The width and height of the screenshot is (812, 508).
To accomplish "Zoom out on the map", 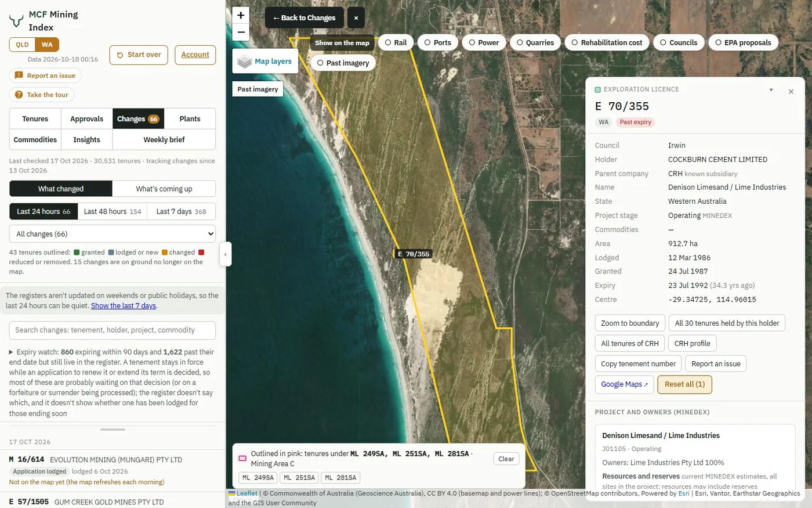I will (241, 33).
